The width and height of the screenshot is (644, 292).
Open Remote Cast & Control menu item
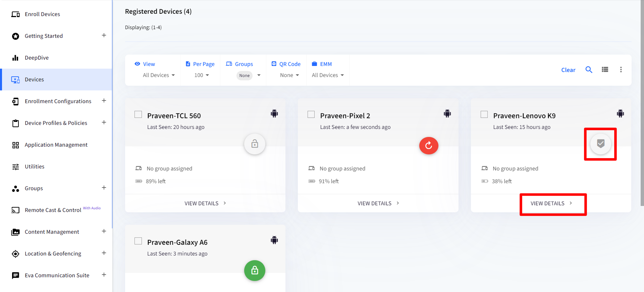(x=56, y=210)
